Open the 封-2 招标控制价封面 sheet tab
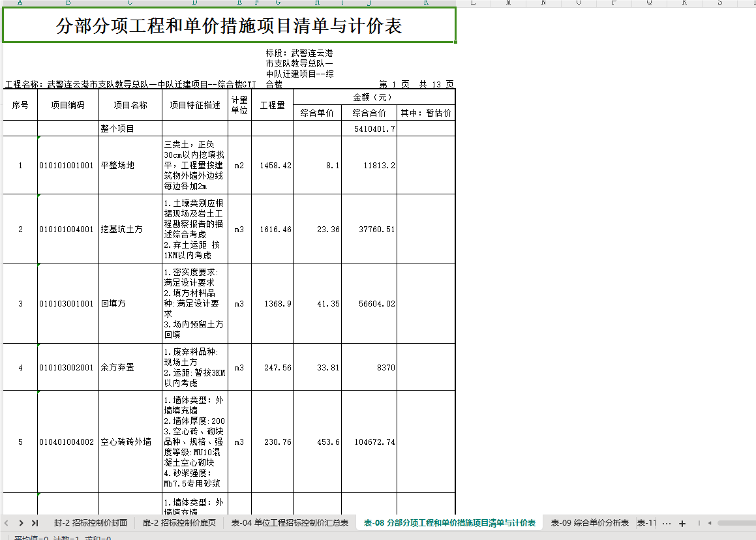This screenshot has width=756, height=540. 91,523
